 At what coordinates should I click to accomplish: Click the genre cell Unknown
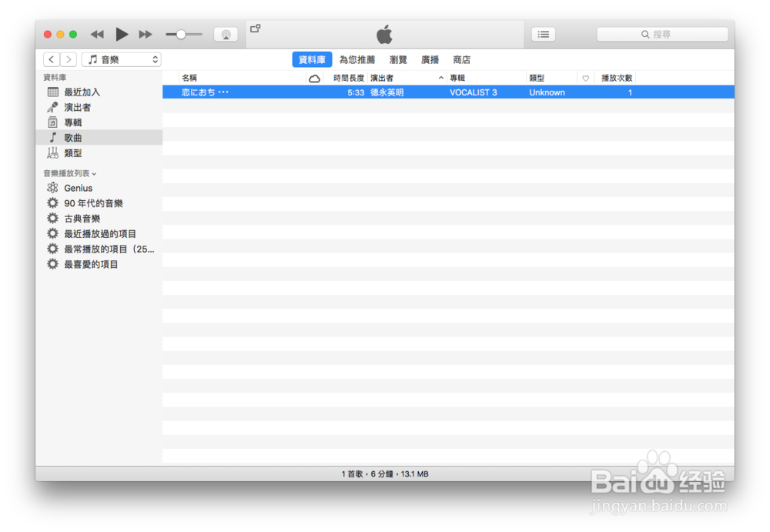[547, 92]
